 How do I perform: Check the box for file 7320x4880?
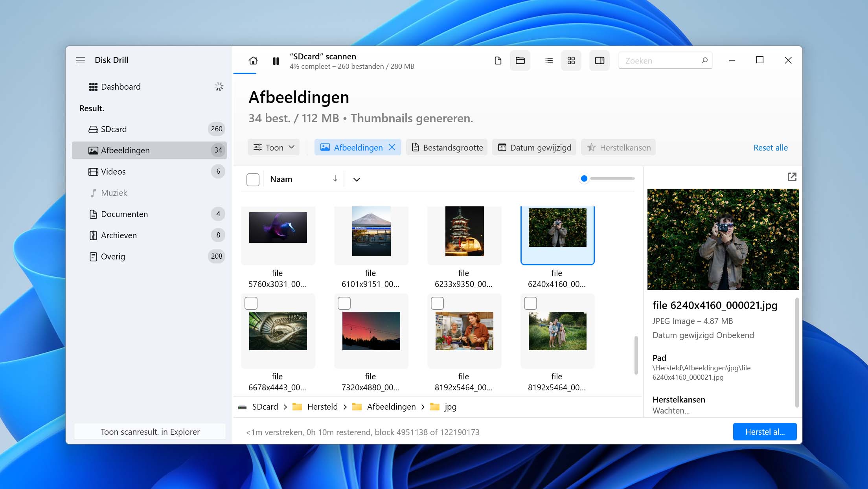coord(344,303)
